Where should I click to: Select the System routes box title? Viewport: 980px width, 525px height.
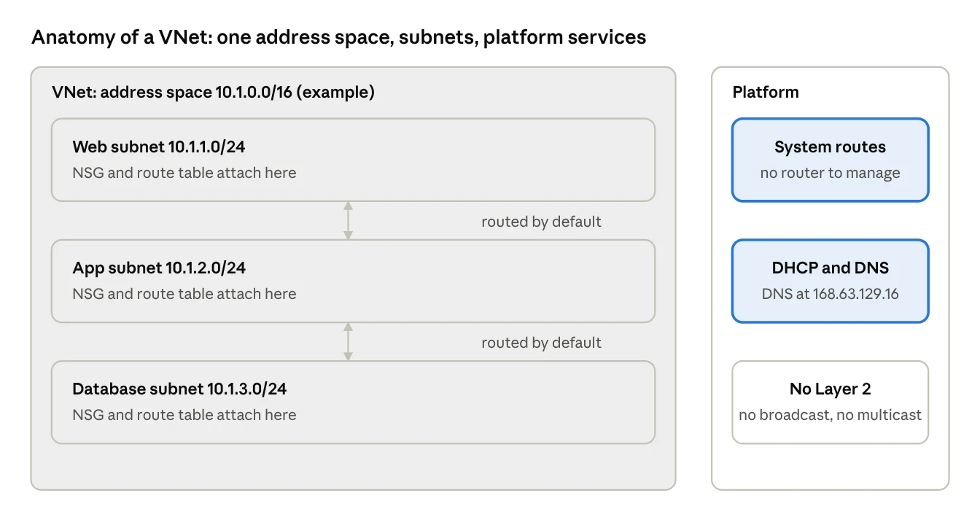(831, 147)
